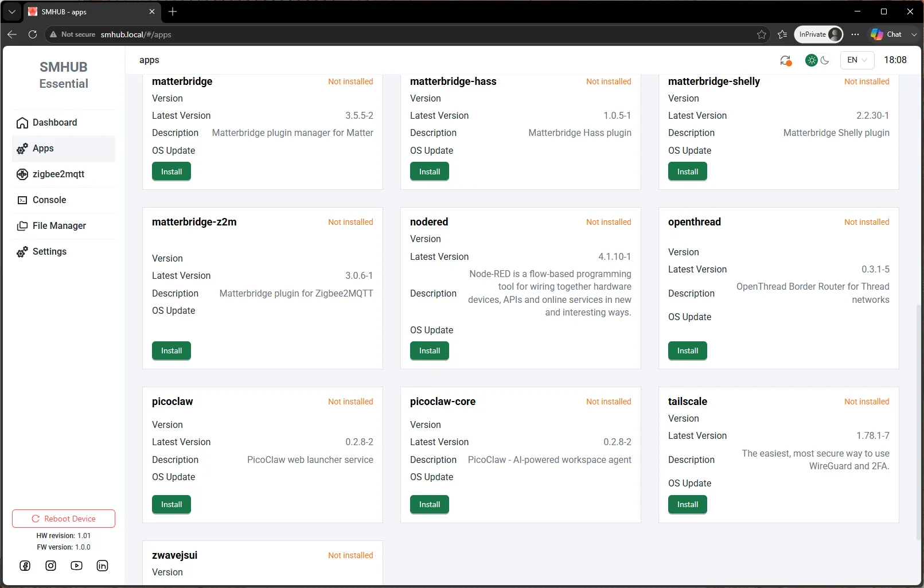Click the SMHUB Essential logo text
The width and height of the screenshot is (924, 588).
64,75
